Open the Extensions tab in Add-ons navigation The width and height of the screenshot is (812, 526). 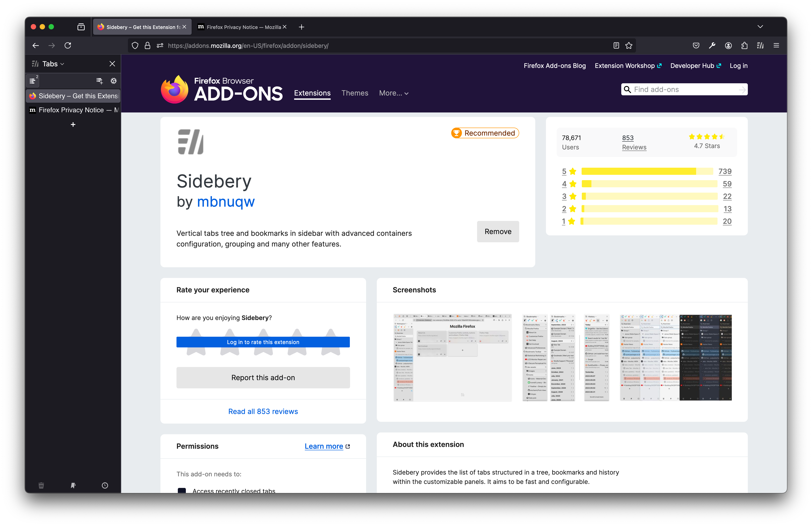[x=312, y=93]
